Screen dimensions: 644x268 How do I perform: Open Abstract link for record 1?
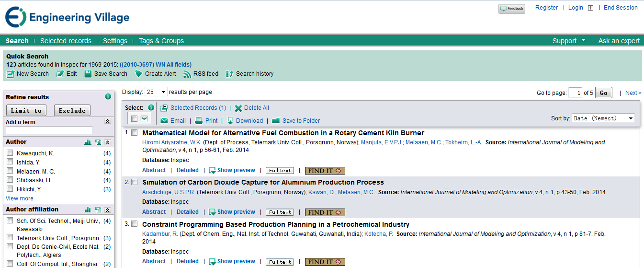[x=154, y=170]
